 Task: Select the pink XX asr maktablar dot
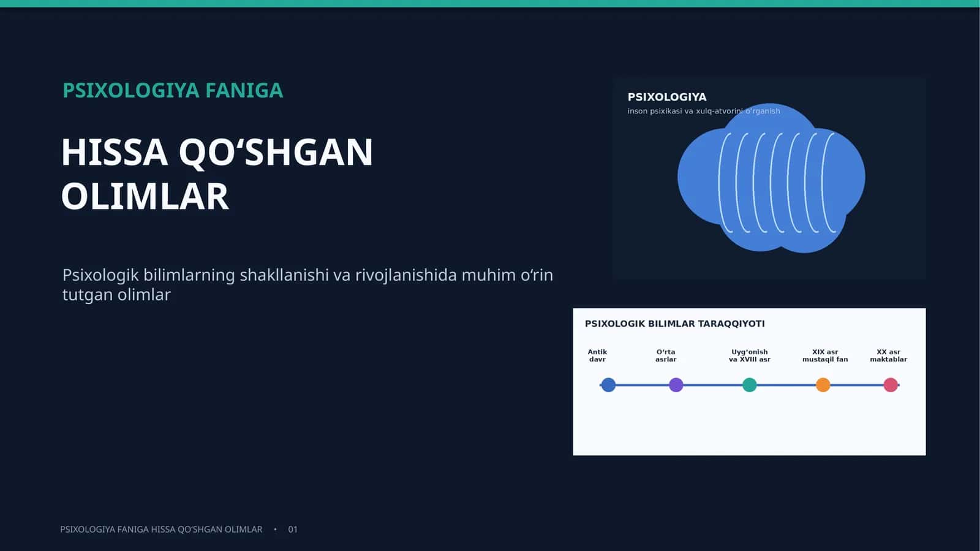tap(891, 385)
